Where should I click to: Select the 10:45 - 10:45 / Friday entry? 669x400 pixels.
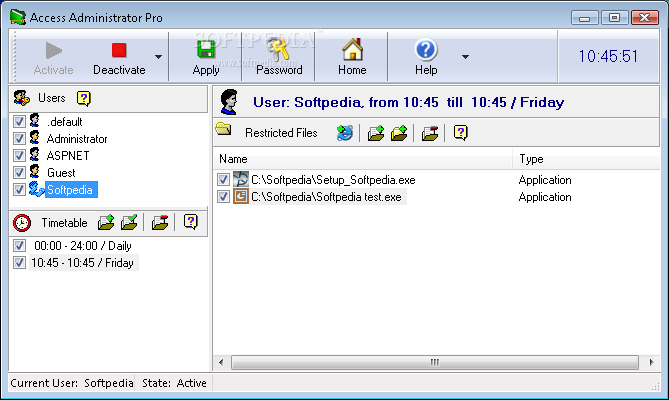(x=84, y=263)
